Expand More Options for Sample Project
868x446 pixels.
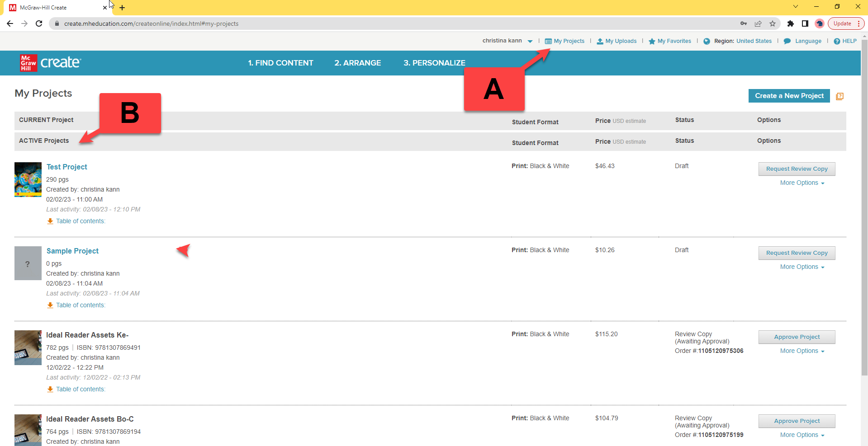click(802, 267)
